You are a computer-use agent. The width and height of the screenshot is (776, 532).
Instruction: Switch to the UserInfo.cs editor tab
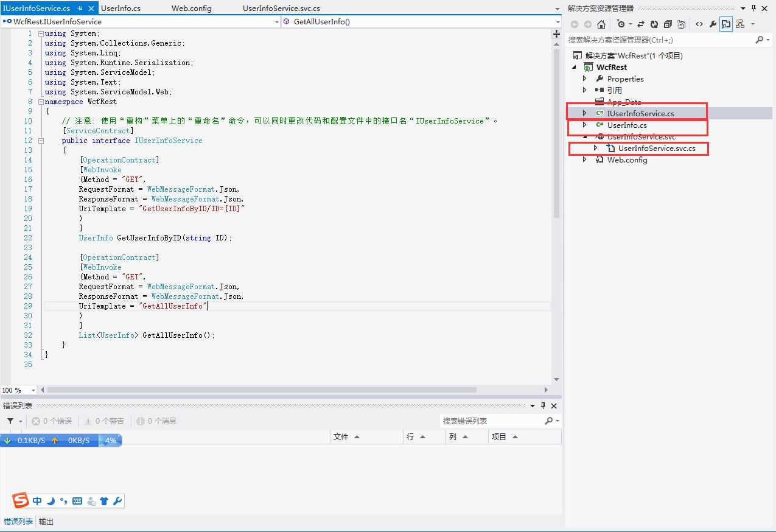121,9
